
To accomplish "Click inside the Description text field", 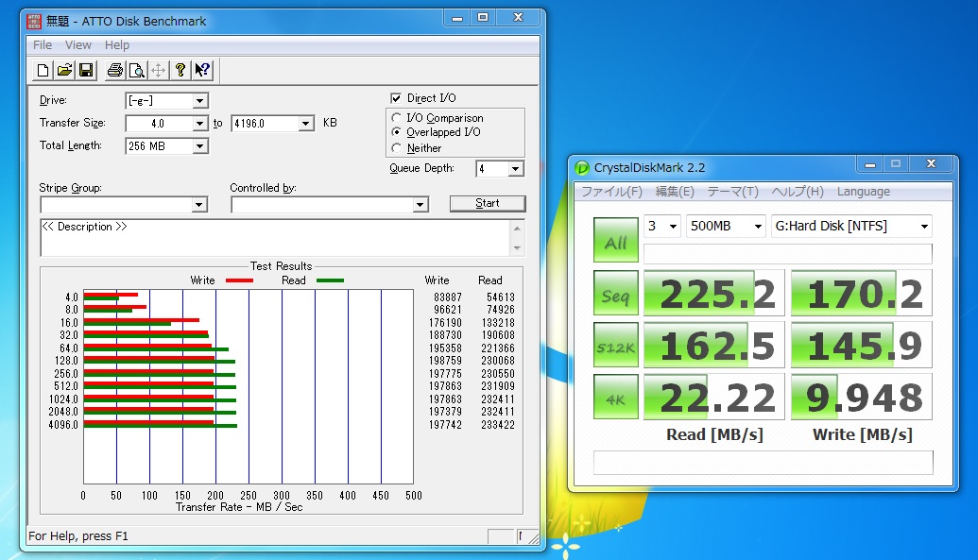I will pos(274,238).
